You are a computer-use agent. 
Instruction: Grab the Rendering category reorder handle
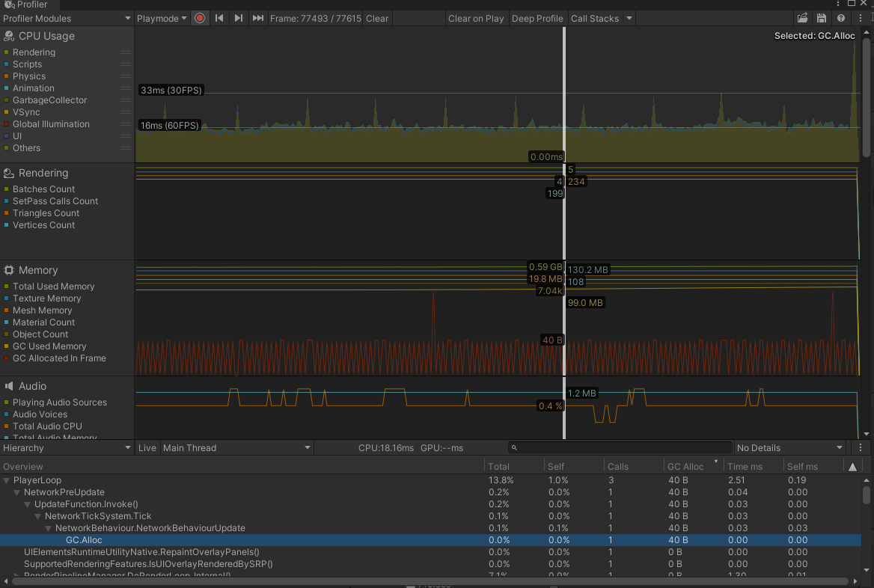[126, 52]
